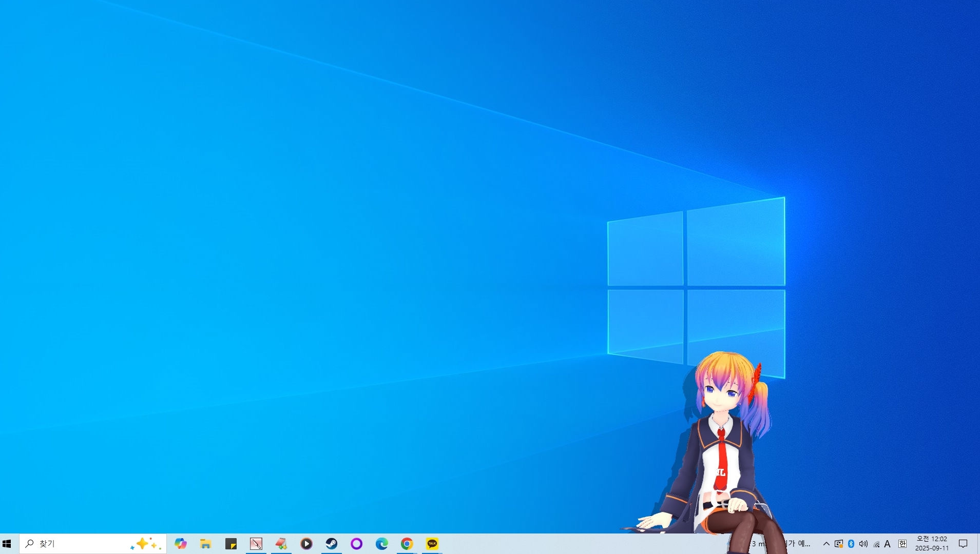Open the Bluetooth tray icon

pyautogui.click(x=851, y=544)
